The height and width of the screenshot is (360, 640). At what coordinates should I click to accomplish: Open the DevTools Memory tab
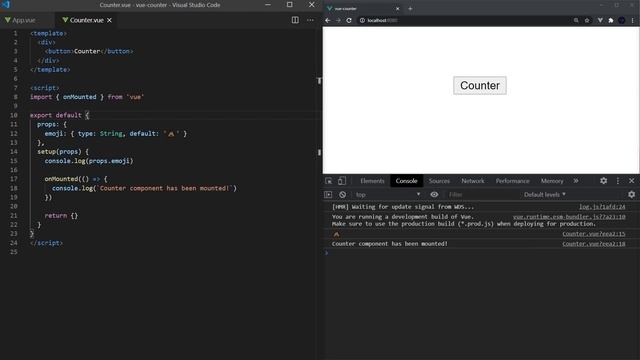tap(552, 181)
